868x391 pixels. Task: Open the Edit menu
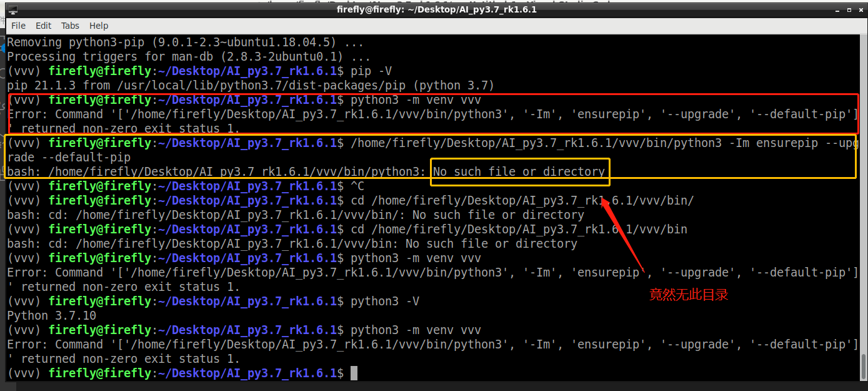(x=43, y=26)
